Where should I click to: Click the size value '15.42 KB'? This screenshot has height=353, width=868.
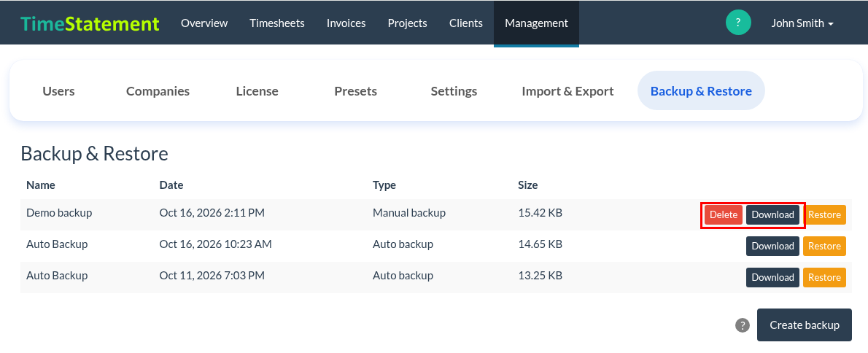540,212
